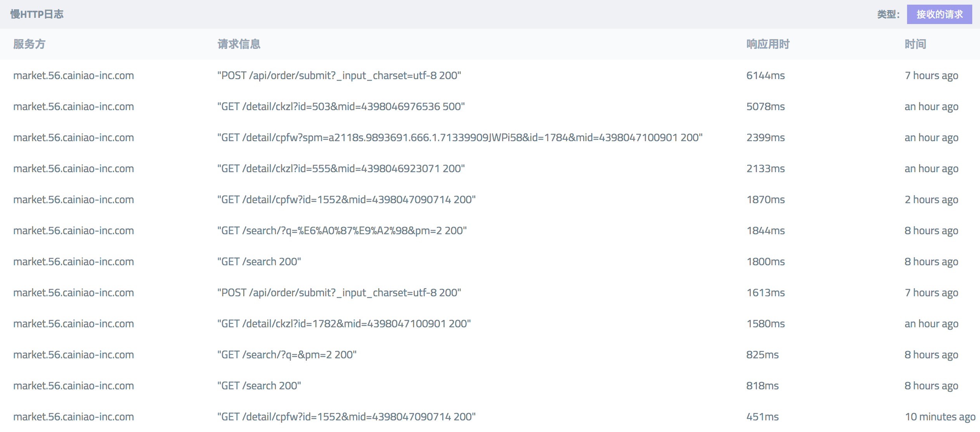Viewport: 980px width, 432px height.
Task: Select the 2133ms response time
Action: [x=765, y=168]
